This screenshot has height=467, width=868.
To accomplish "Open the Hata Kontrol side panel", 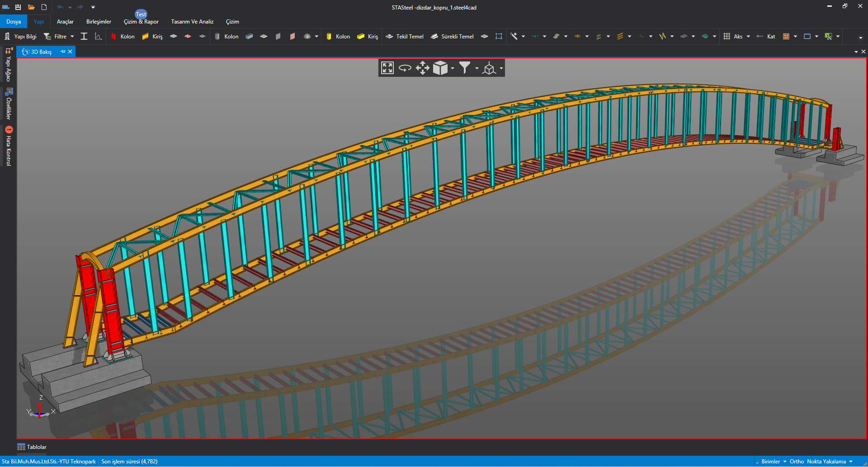I will (x=8, y=146).
